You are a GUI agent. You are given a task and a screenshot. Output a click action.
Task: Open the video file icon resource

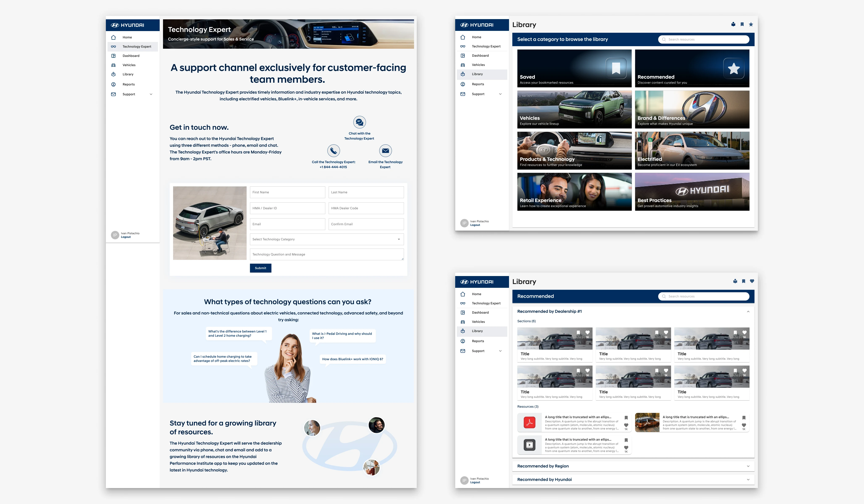[x=529, y=445]
